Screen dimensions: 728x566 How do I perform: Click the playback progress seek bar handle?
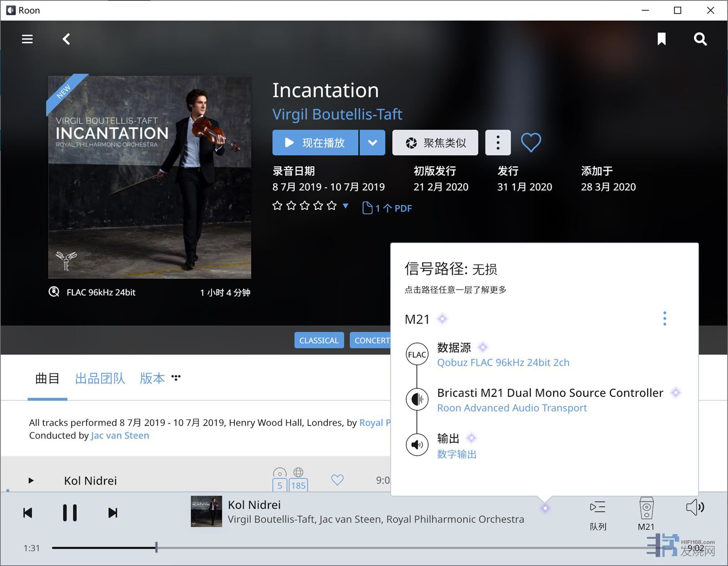tap(156, 547)
